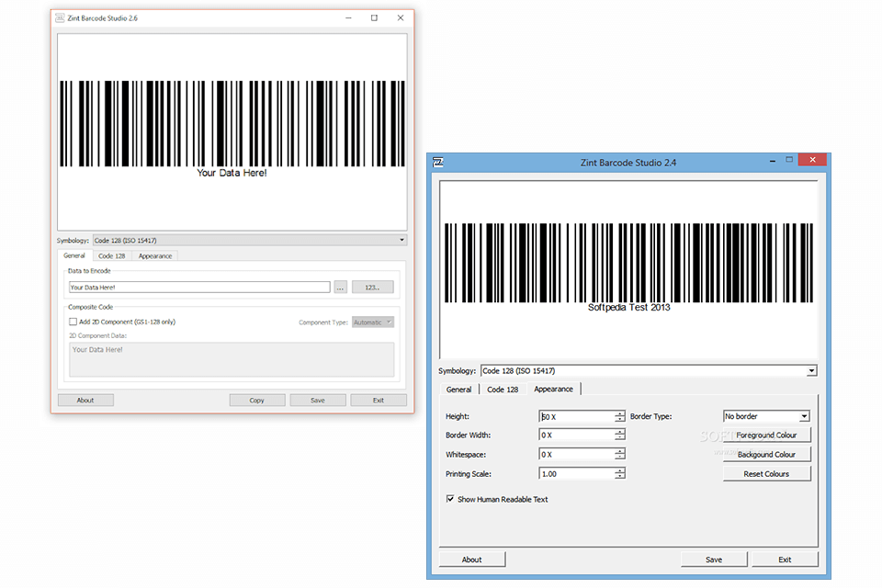Click the barcode preview in Zint 2.6
882x588 pixels.
click(x=232, y=131)
